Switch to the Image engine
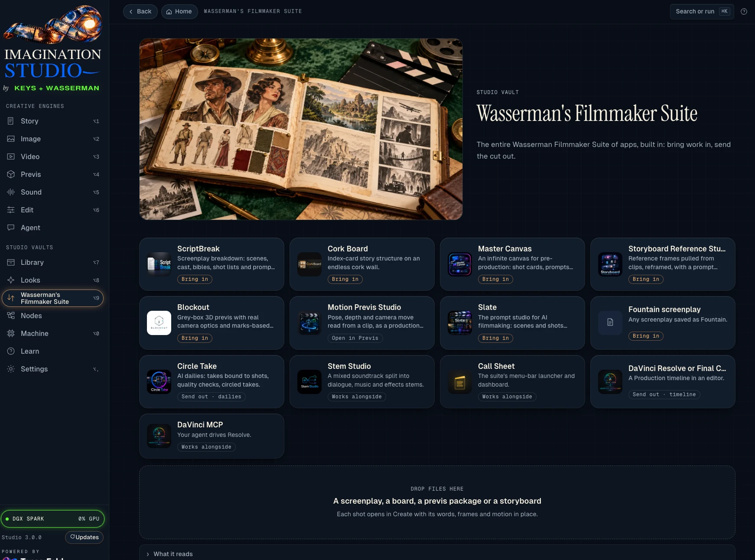The height and width of the screenshot is (560, 755). coord(52,139)
